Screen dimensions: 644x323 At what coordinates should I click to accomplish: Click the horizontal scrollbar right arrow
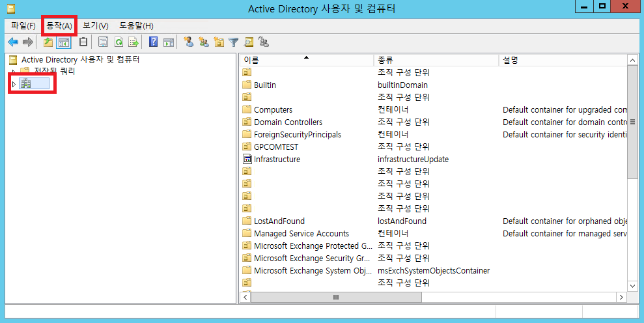(x=621, y=297)
